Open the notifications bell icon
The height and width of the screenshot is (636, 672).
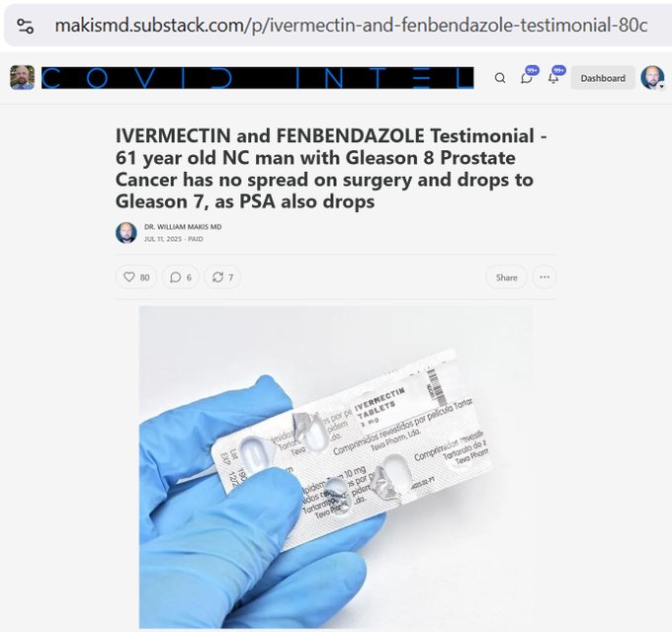[x=553, y=78]
